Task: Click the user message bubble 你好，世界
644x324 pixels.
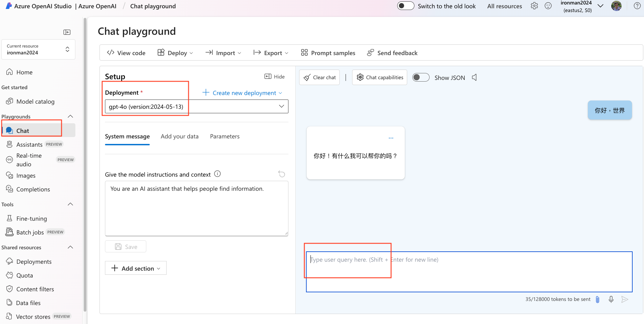Action: pos(610,110)
